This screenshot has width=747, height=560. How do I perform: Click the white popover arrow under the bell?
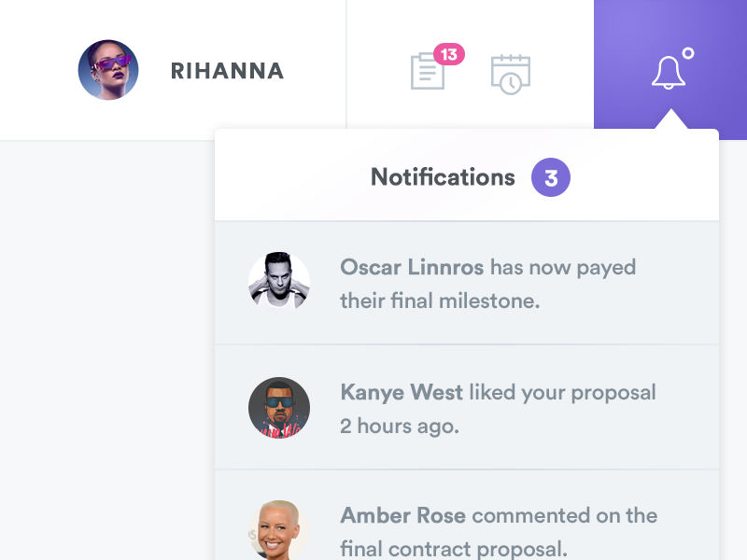[x=671, y=120]
